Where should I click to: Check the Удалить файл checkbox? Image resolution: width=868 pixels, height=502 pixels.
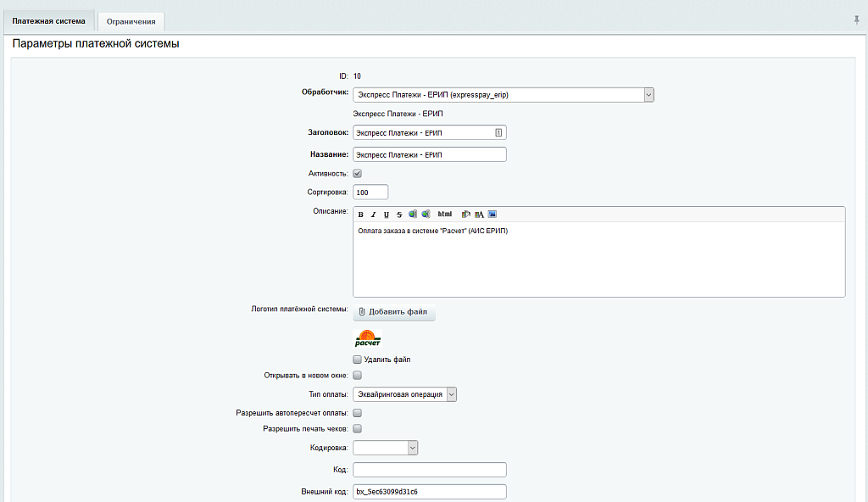pos(357,360)
